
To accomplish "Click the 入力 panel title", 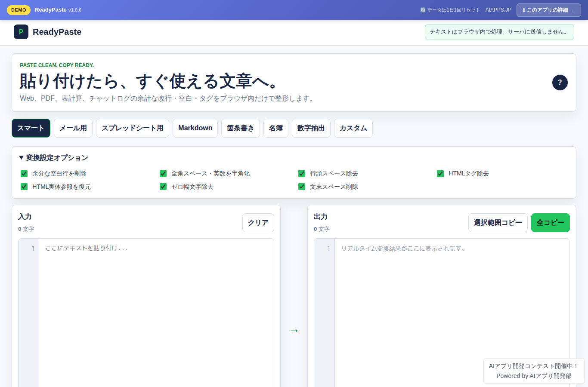I will pyautogui.click(x=25, y=217).
